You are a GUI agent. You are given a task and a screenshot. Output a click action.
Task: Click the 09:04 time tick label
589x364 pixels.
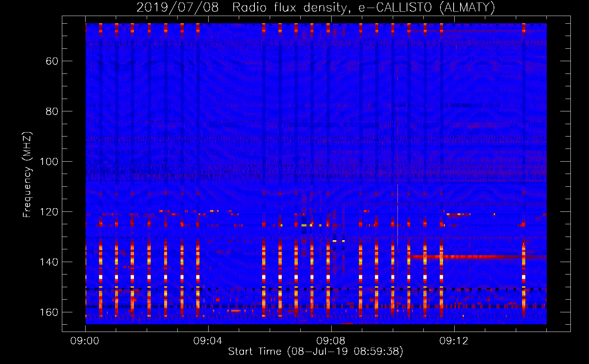point(208,341)
